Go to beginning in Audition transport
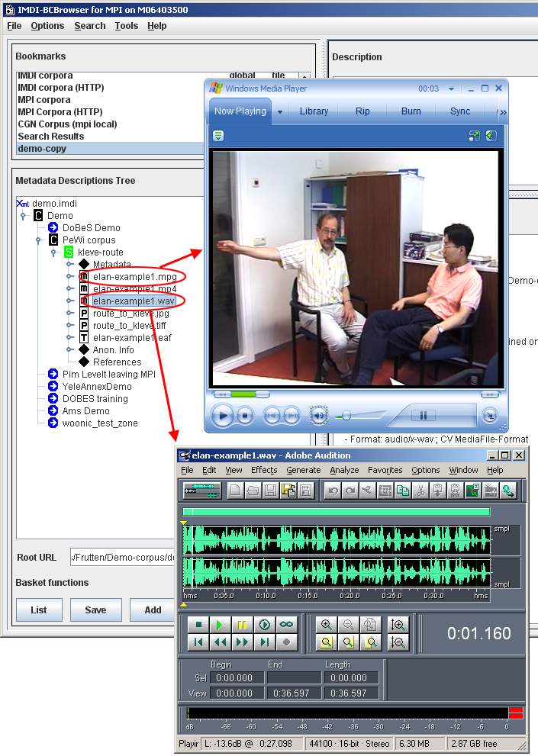This screenshot has width=538, height=756. (x=198, y=642)
